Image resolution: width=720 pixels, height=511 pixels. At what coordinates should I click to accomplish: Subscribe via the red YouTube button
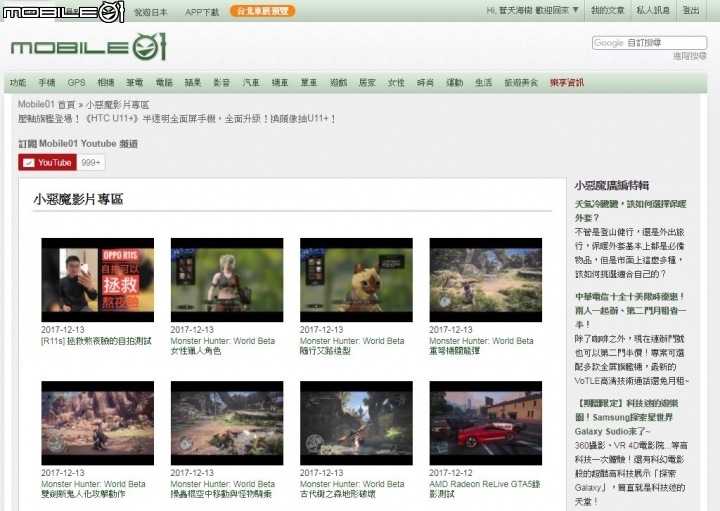click(47, 163)
